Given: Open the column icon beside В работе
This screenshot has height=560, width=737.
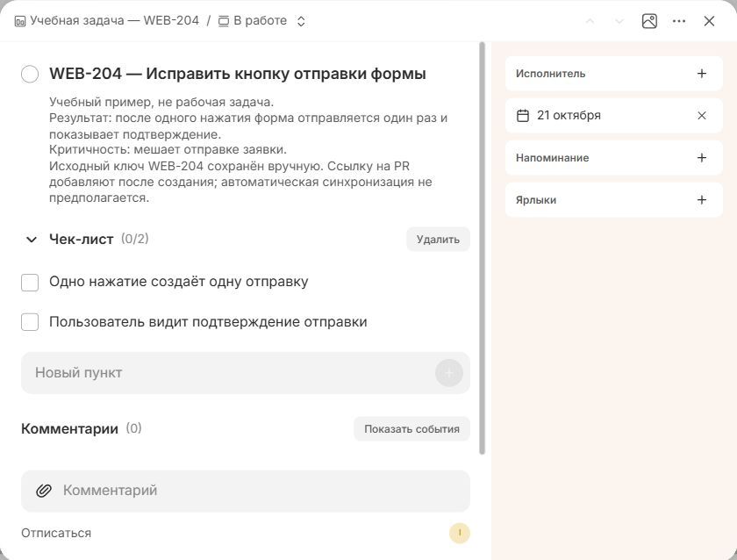Looking at the screenshot, I should click(x=224, y=21).
